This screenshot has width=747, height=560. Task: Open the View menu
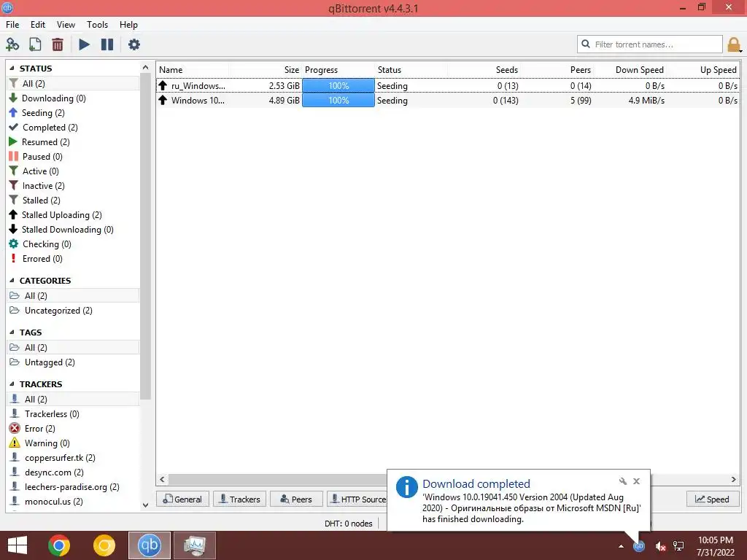pyautogui.click(x=66, y=25)
